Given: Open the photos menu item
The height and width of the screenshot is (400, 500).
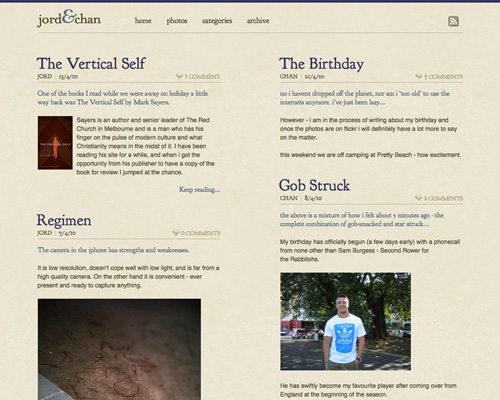Looking at the screenshot, I should coord(177,21).
